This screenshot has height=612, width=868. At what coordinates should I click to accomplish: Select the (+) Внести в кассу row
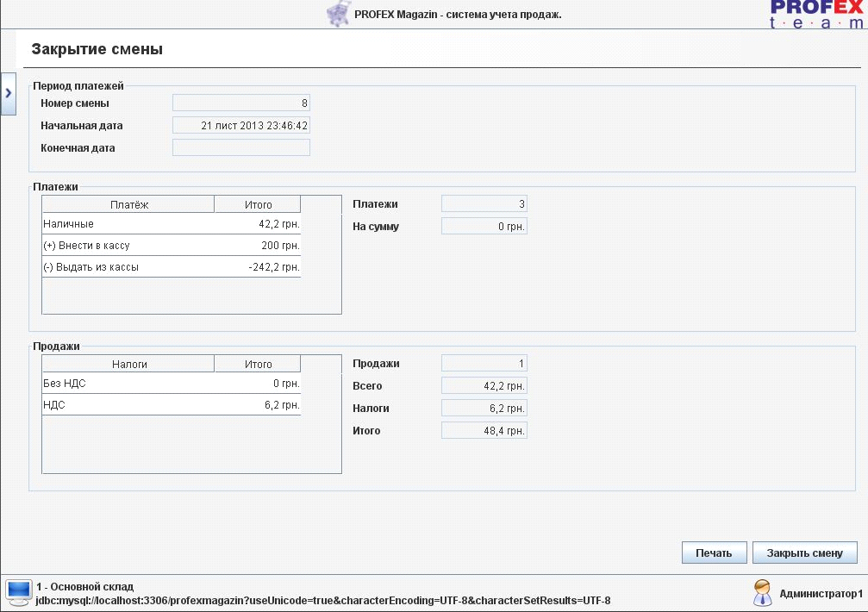pyautogui.click(x=172, y=245)
